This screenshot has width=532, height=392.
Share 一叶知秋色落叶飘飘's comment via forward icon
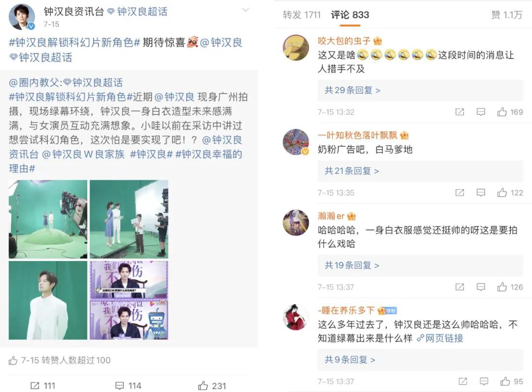460,193
